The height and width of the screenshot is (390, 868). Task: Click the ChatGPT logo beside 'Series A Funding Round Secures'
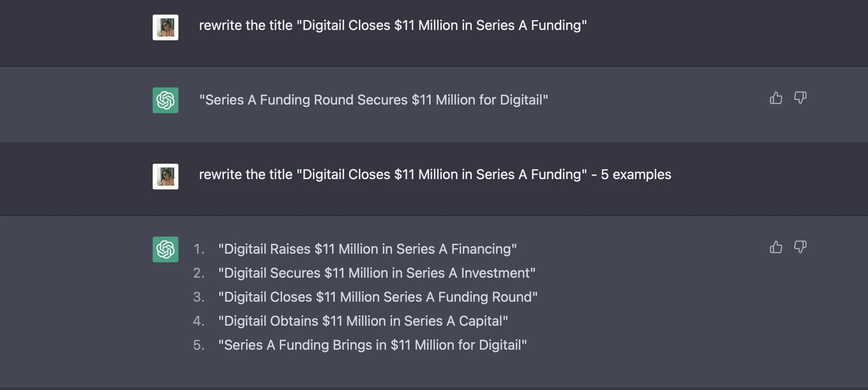tap(166, 100)
